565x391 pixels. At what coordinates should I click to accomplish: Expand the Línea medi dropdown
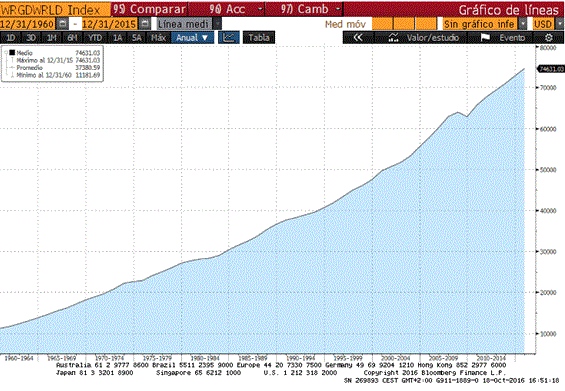pyautogui.click(x=217, y=24)
